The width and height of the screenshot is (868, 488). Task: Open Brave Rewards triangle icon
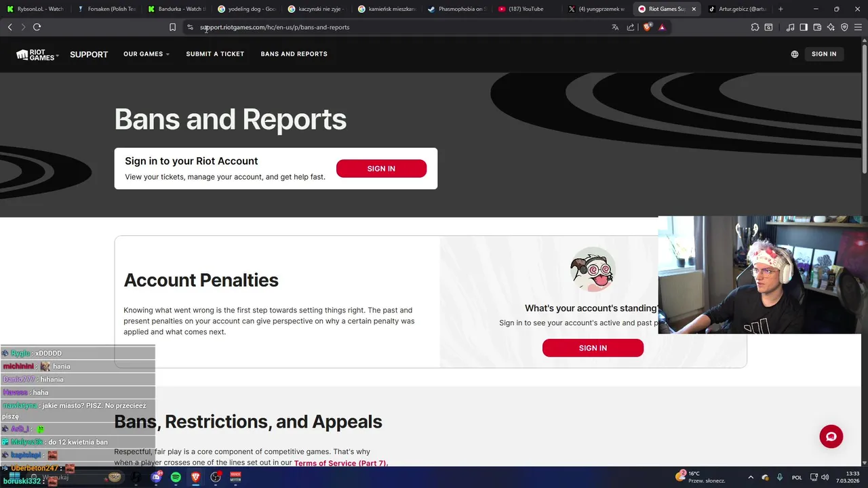(662, 27)
